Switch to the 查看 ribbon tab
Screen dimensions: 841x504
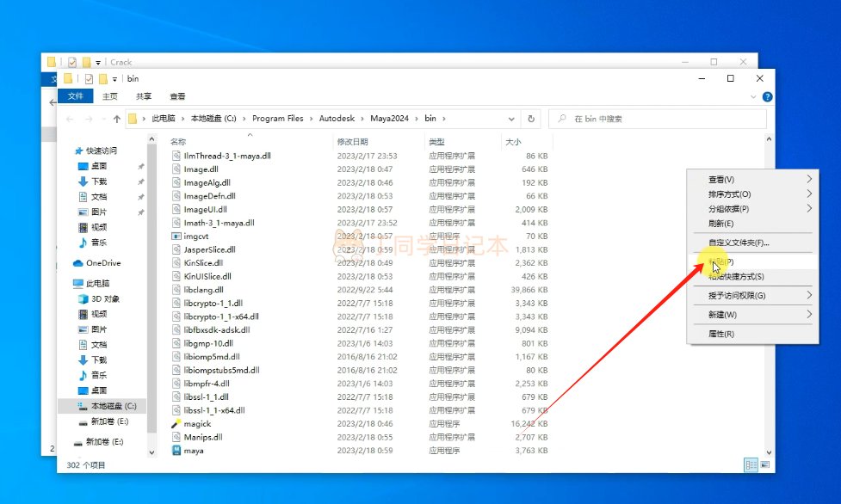(177, 96)
